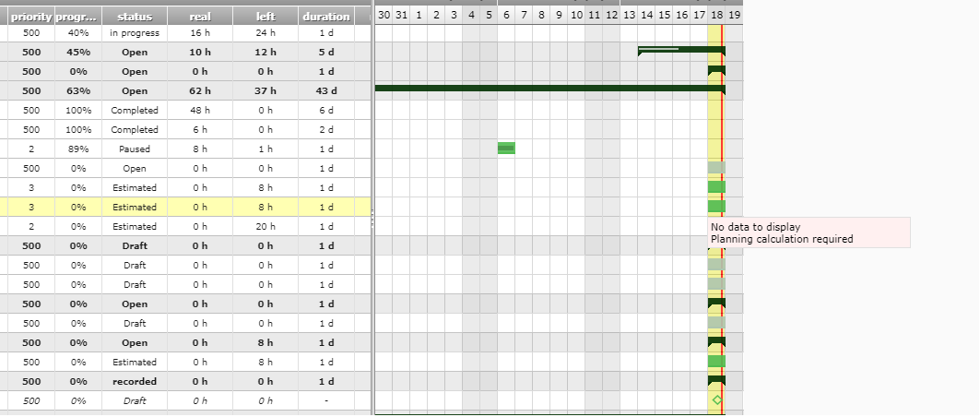980x417 pixels.
Task: Click the status column header
Action: click(x=135, y=16)
